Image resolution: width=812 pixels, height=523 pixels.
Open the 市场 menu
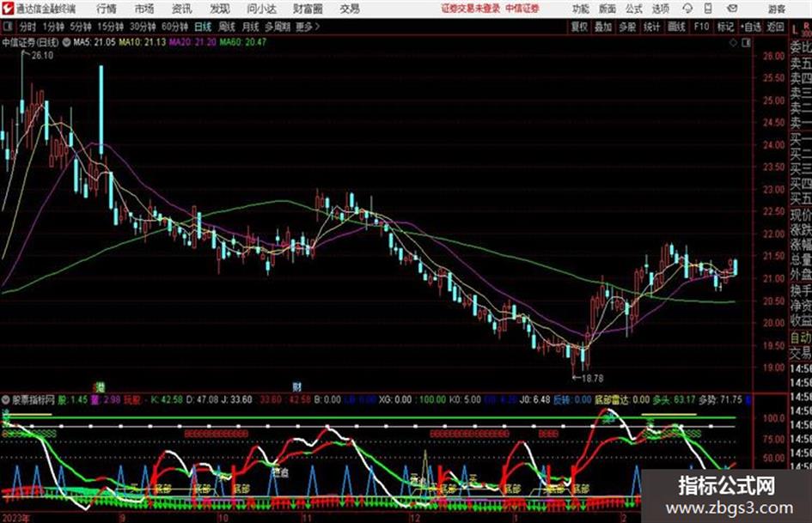[144, 9]
